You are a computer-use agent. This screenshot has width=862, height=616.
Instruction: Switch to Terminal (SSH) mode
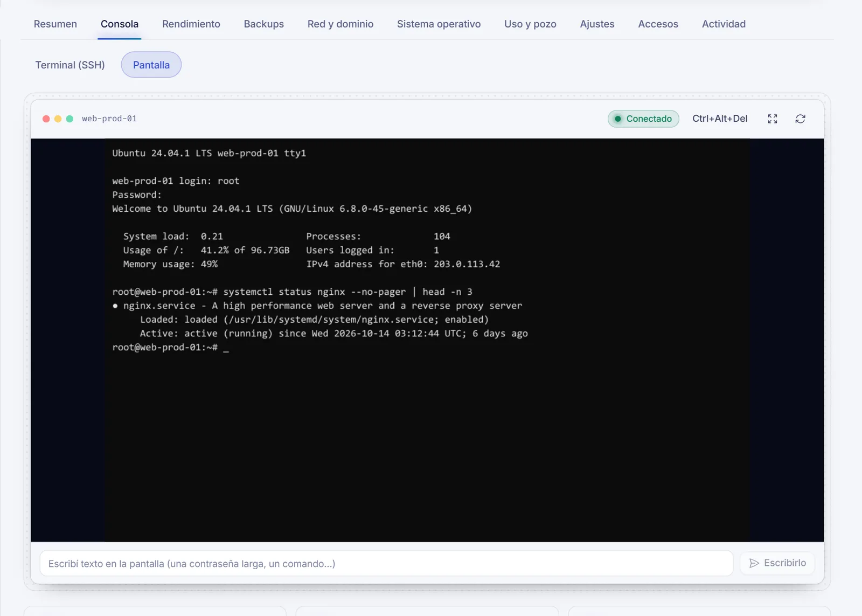(x=70, y=65)
